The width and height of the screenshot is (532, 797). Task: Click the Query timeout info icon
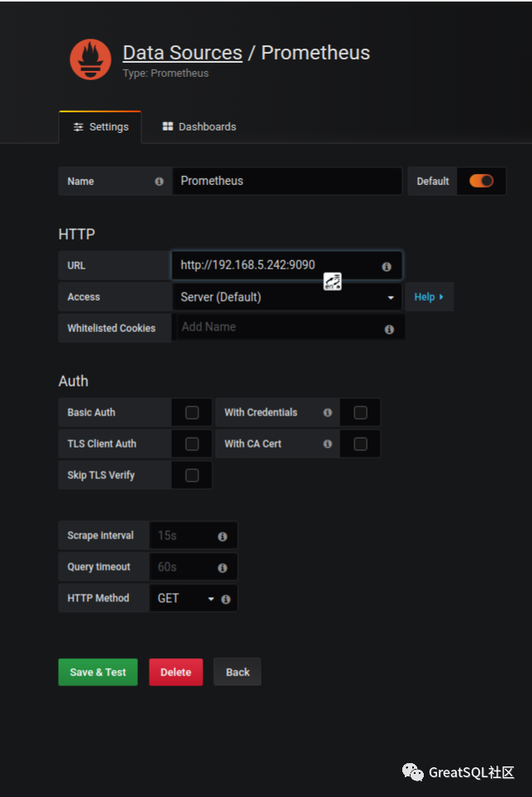pos(222,567)
